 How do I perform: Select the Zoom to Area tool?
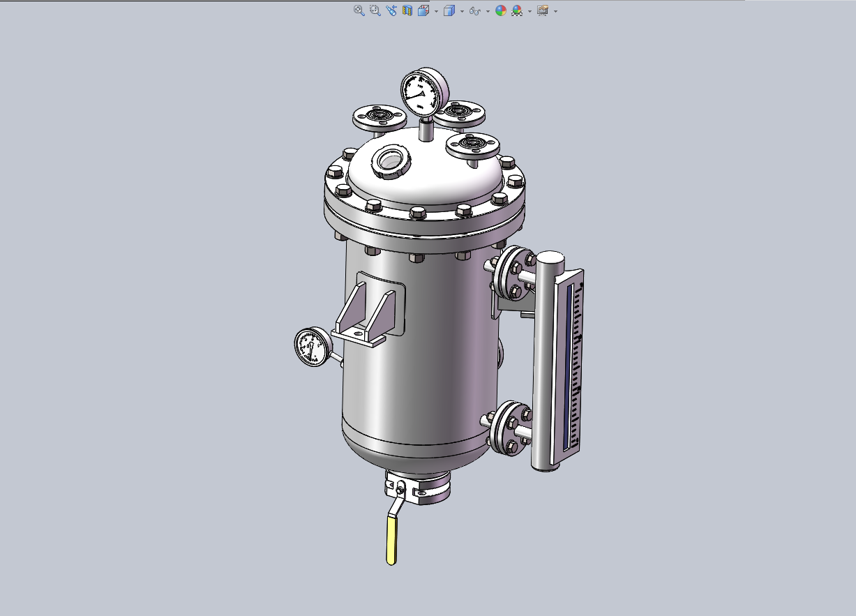(375, 10)
